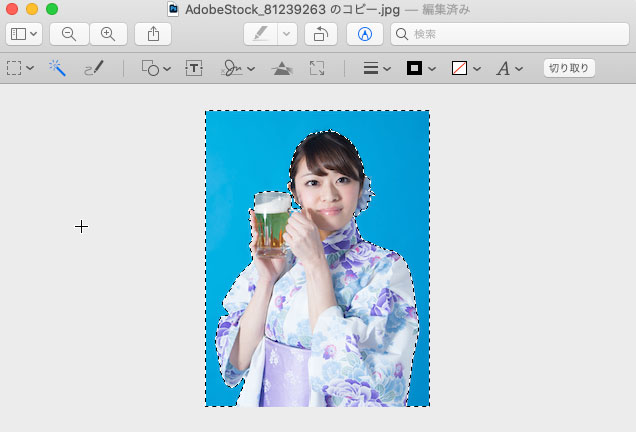Image resolution: width=636 pixels, height=432 pixels.
Task: Open the line style dropdown
Action: click(376, 68)
